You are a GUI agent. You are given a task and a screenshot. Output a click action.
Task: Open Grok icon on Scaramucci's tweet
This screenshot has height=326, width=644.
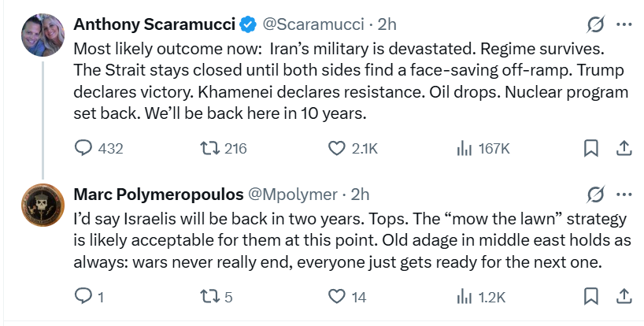click(x=596, y=24)
